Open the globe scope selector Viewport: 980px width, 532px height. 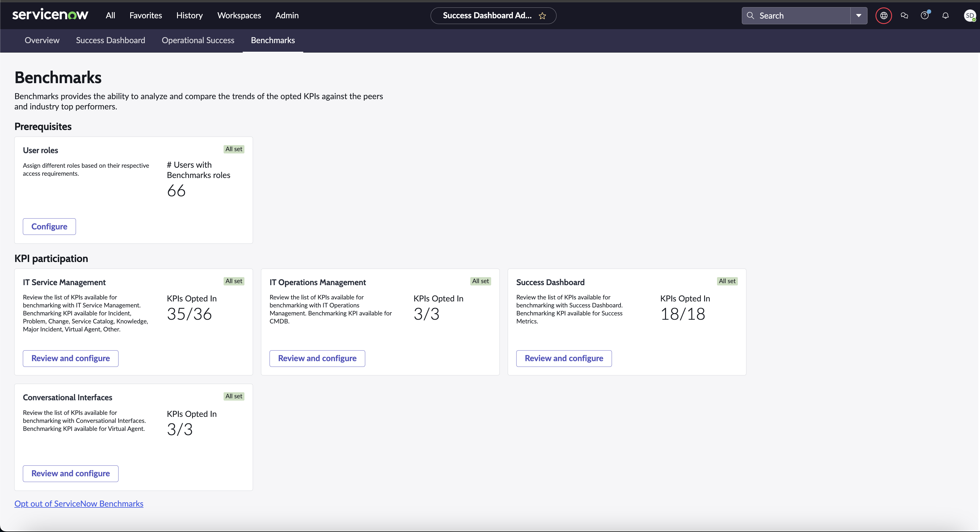(x=883, y=16)
